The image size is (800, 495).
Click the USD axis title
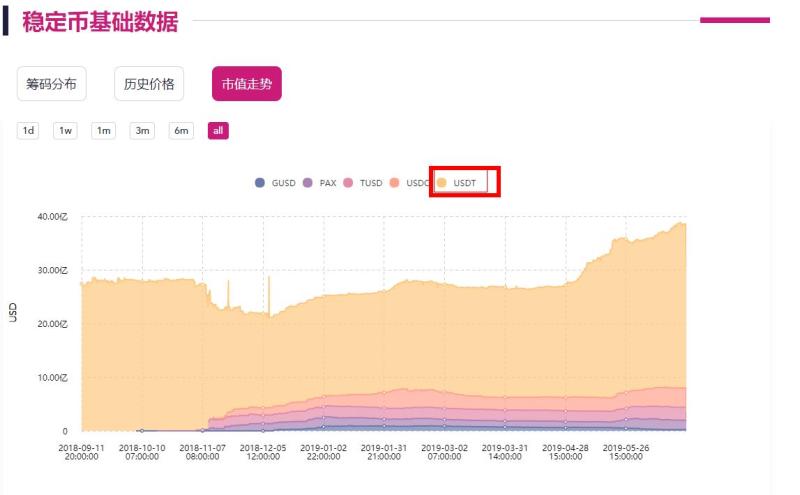[x=13, y=312]
